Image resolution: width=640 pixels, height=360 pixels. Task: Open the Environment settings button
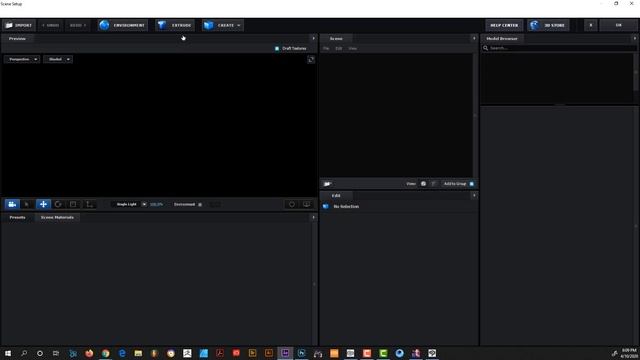(122, 25)
